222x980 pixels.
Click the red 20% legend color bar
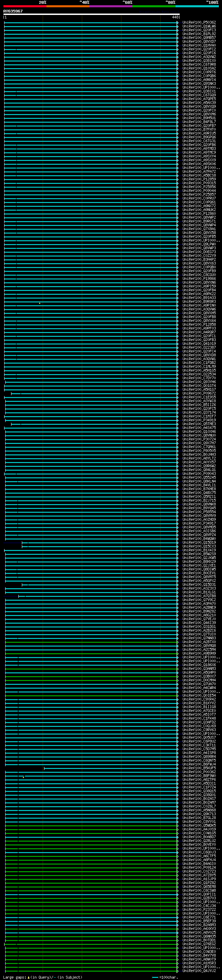pyautogui.click(x=25, y=6)
